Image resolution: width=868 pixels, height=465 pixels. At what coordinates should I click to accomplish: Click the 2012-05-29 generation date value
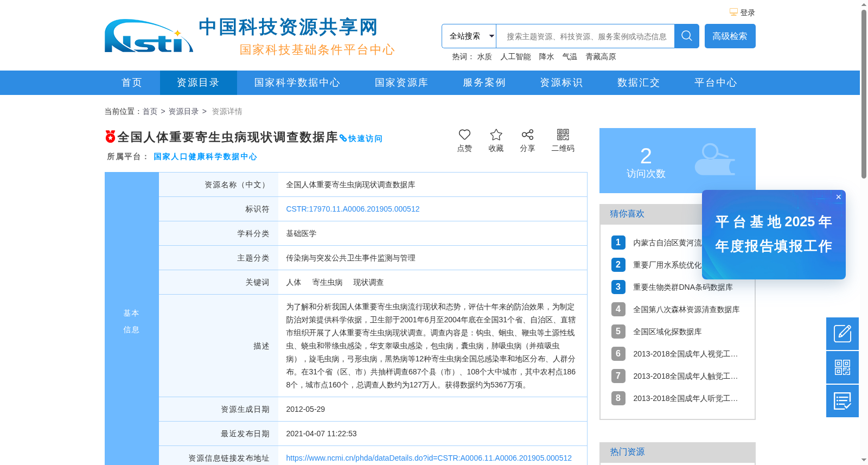305,409
